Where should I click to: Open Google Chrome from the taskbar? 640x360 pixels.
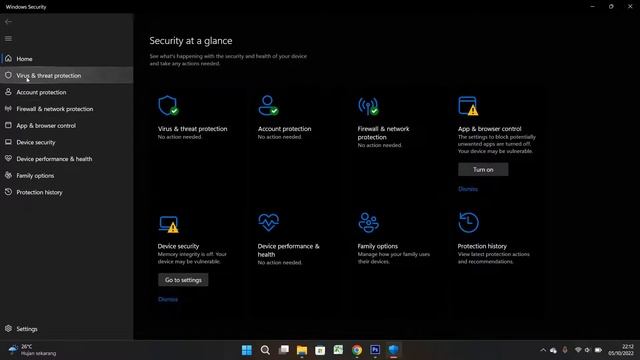[357, 350]
